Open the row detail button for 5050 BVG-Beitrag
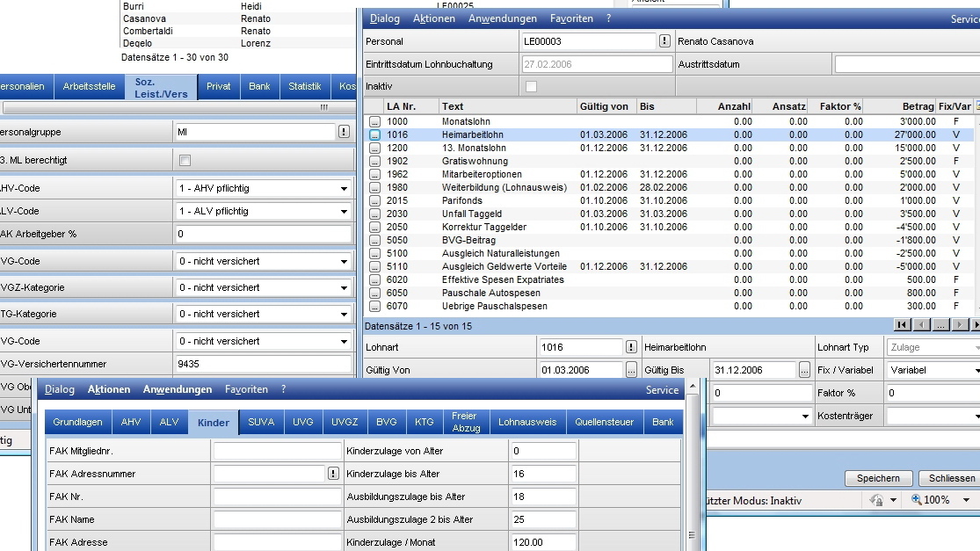The width and height of the screenshot is (980, 551). (x=374, y=240)
